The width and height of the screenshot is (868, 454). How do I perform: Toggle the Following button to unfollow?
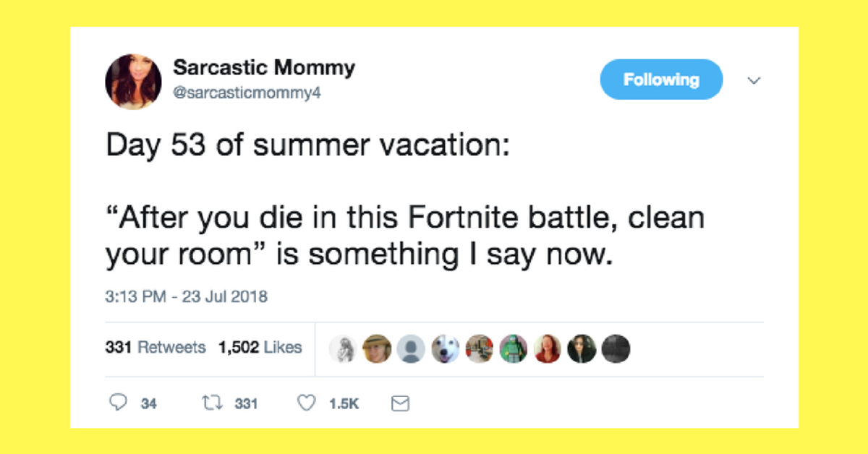[661, 80]
